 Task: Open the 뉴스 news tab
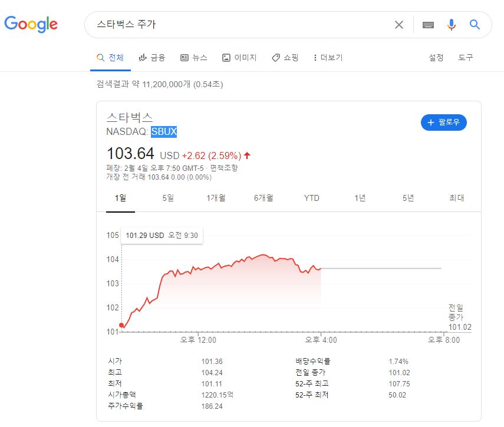pyautogui.click(x=194, y=58)
